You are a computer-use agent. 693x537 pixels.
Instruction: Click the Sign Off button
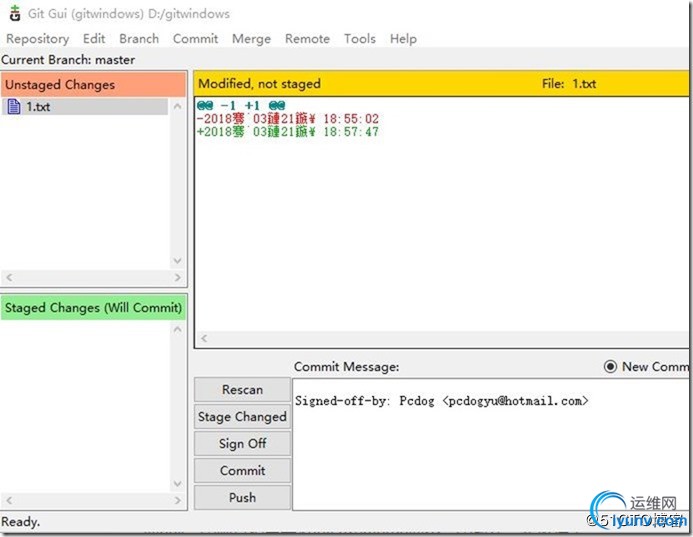point(242,443)
